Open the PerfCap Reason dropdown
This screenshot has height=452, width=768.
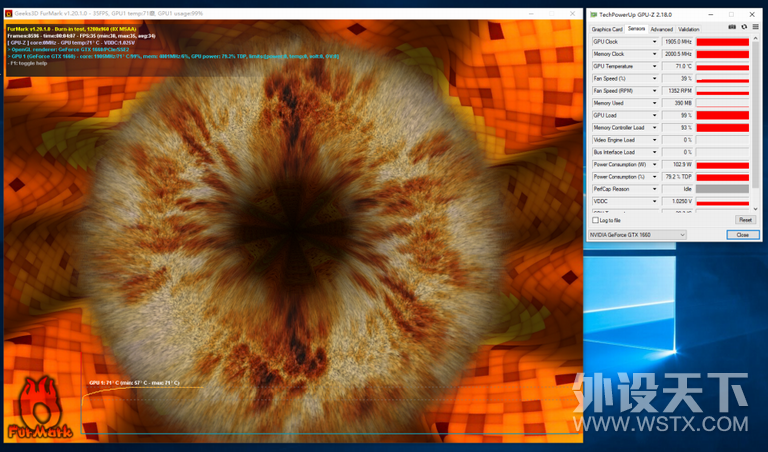coord(654,189)
